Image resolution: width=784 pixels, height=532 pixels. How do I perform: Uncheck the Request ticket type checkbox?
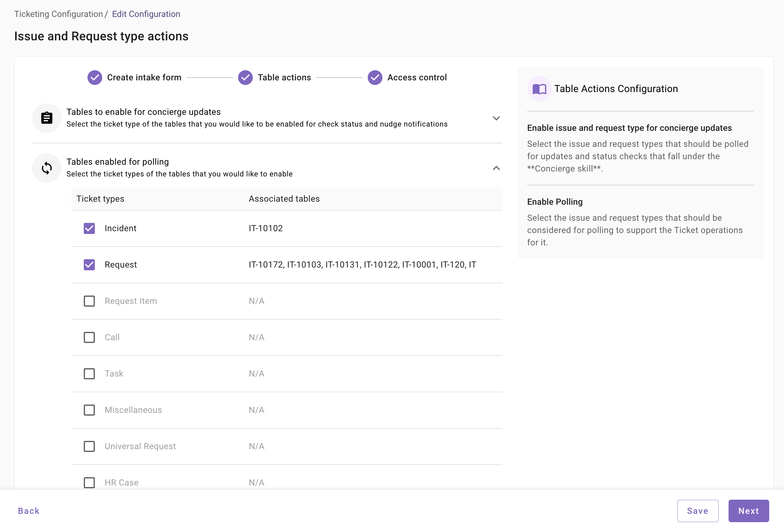(89, 265)
